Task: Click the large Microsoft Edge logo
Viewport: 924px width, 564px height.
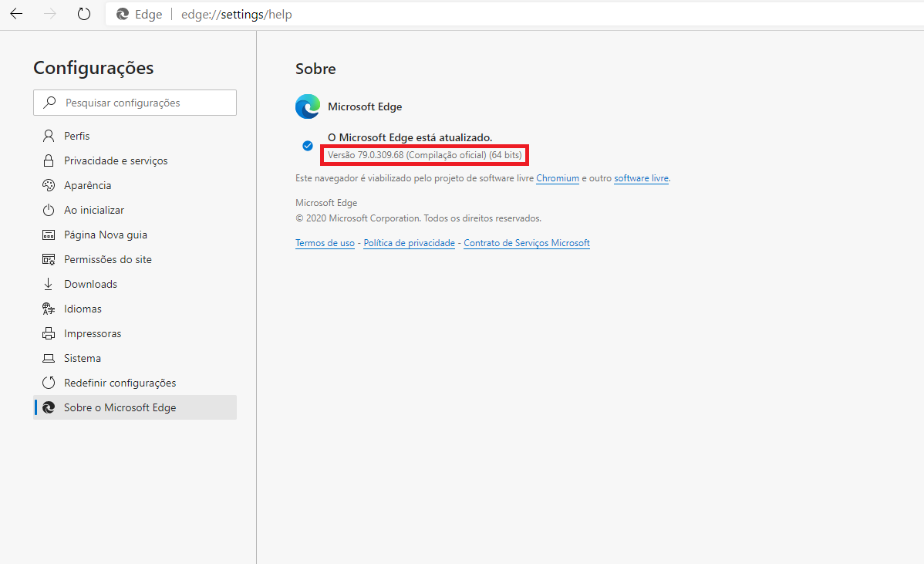Action: (308, 106)
